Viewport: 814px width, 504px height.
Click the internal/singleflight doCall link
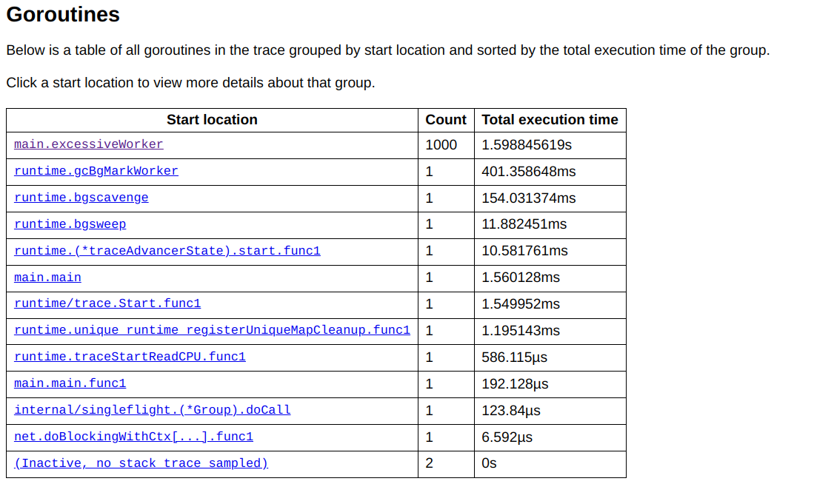152,410
